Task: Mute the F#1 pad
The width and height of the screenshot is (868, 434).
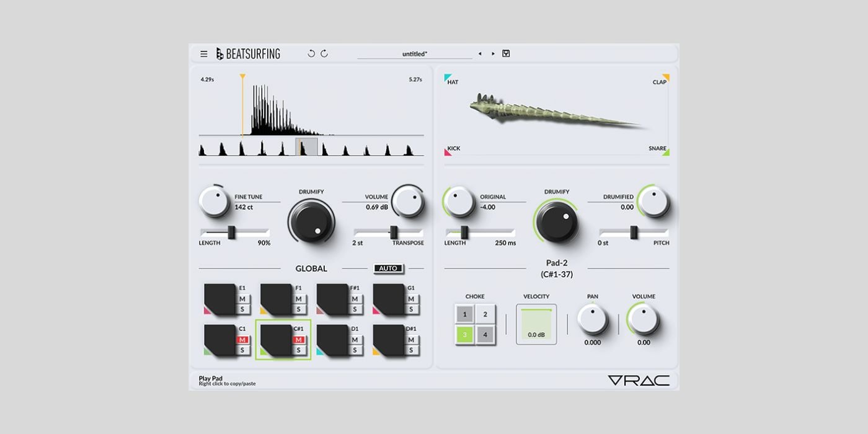Action: coord(356,299)
